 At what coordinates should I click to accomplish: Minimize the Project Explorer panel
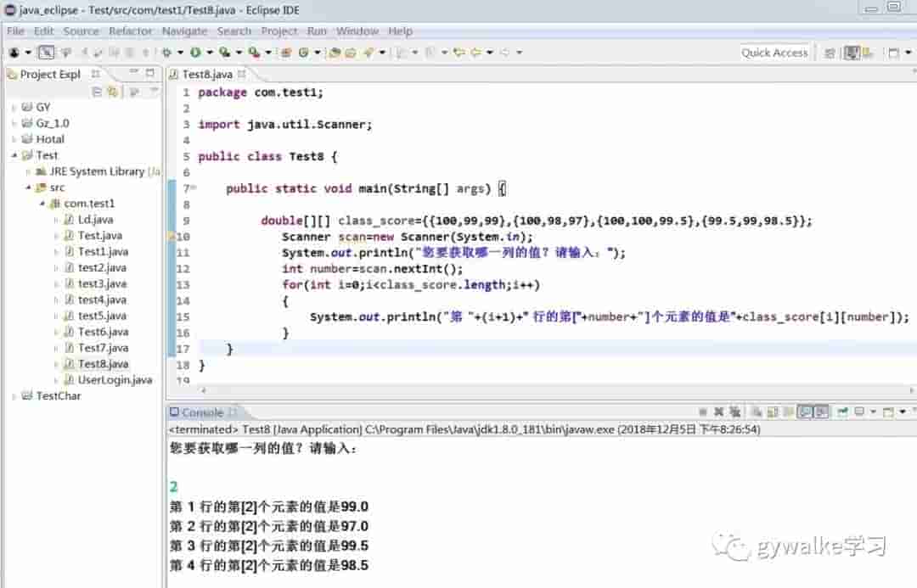pyautogui.click(x=134, y=72)
